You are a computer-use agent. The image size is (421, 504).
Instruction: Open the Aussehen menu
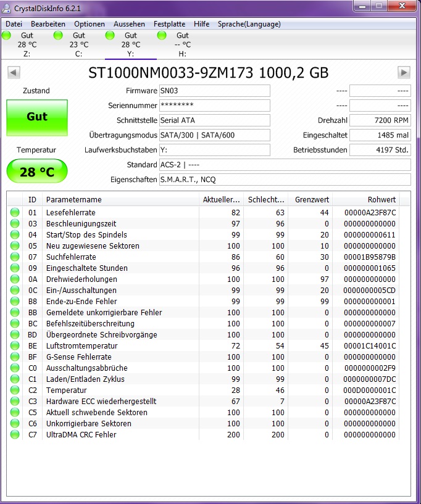(x=129, y=24)
